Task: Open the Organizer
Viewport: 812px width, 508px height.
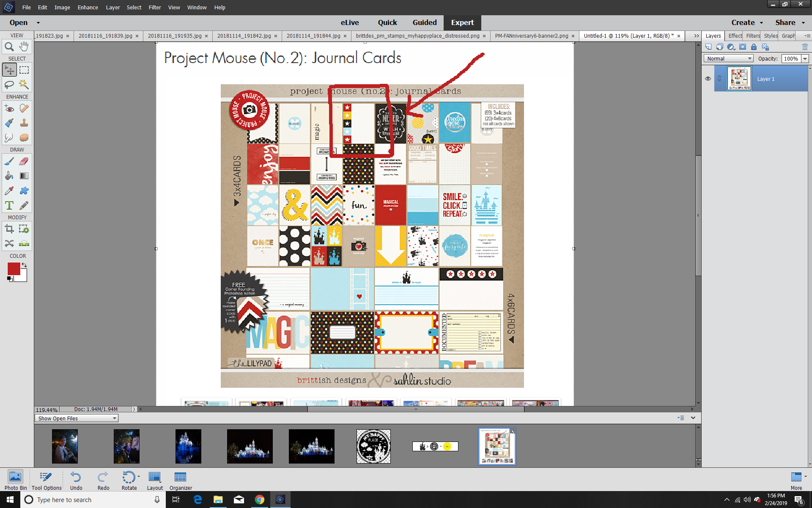Action: pyautogui.click(x=181, y=480)
